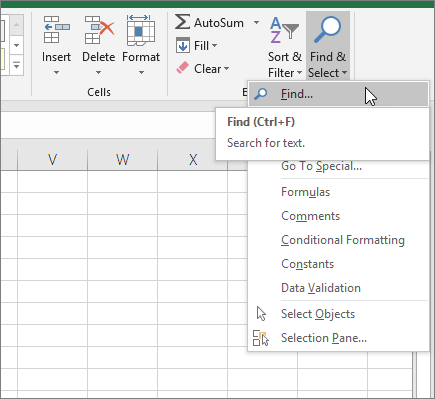Click the arrow icon beside Select Objects
Viewport: 435px width, 399px height.
pyautogui.click(x=261, y=314)
